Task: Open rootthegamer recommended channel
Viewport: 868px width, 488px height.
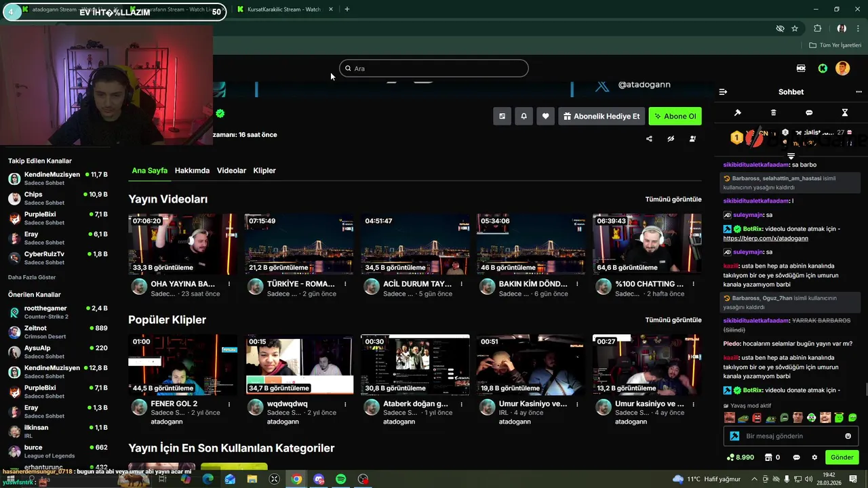Action: tap(58, 312)
